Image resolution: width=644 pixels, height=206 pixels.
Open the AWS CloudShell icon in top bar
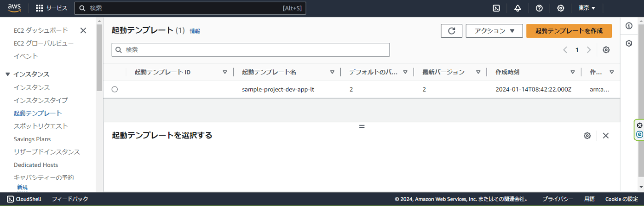tap(496, 8)
